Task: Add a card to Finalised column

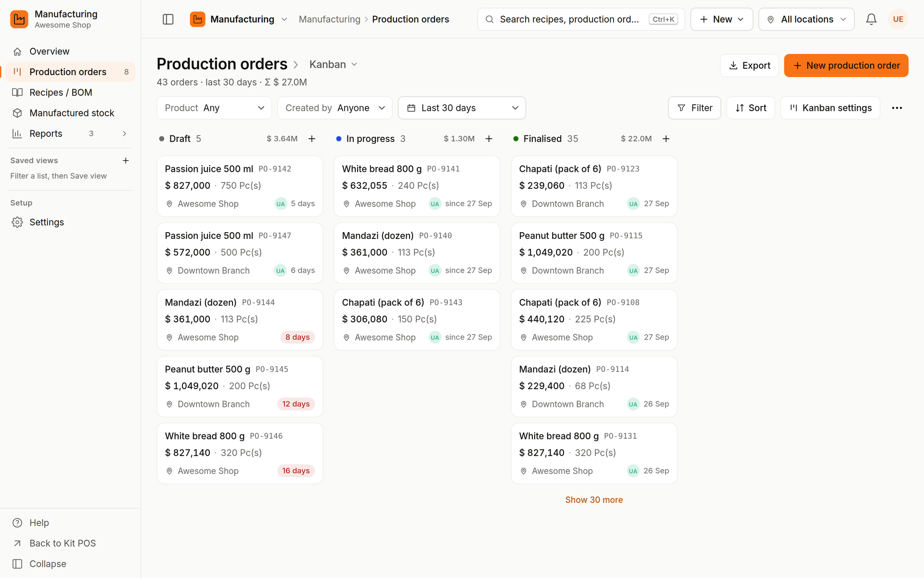Action: [x=666, y=139]
